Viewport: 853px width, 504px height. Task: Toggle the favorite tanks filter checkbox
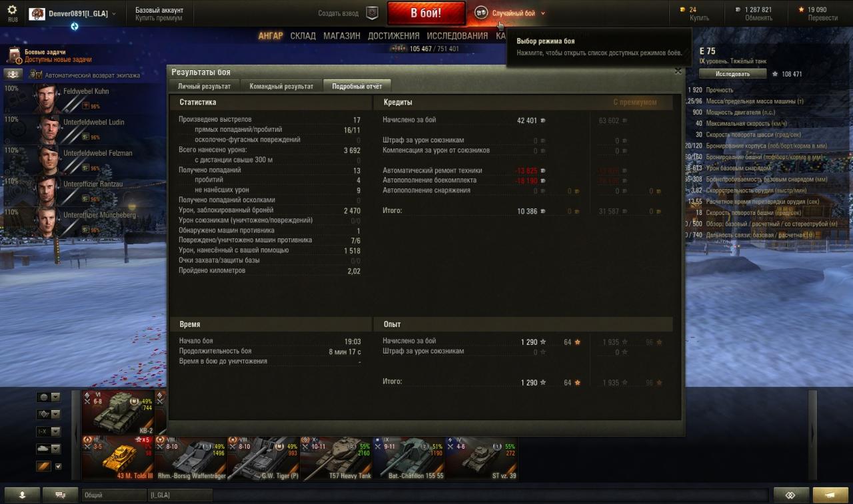(x=58, y=466)
